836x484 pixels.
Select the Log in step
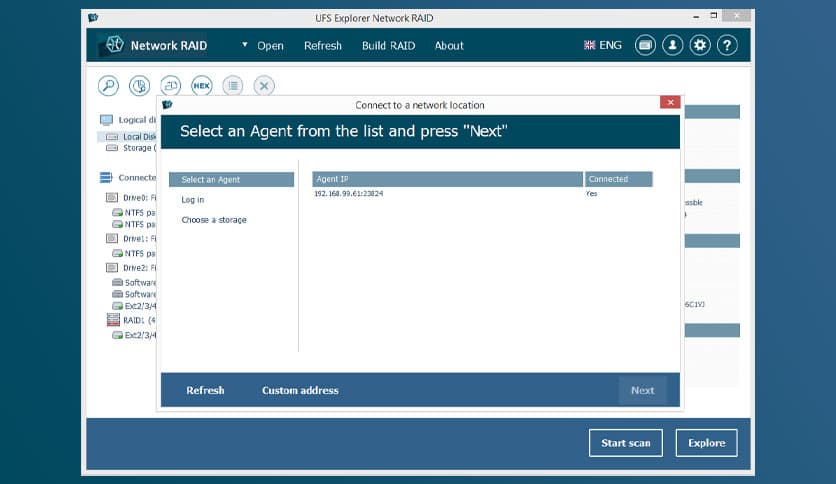[192, 200]
